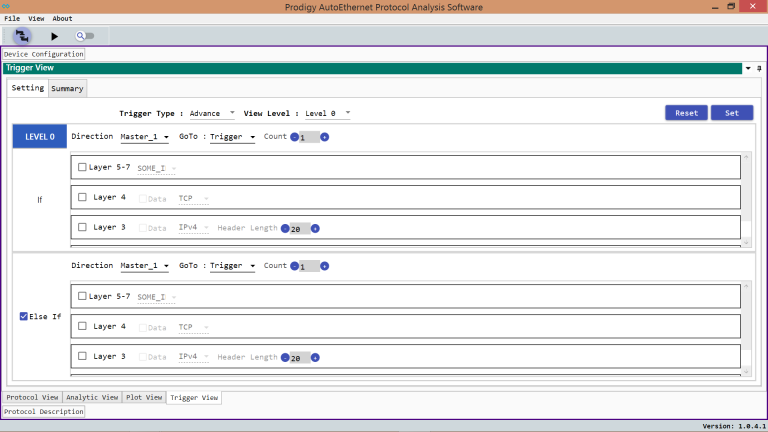Decrease Count in Else If section
Screen dimensions: 768x432
(x=294, y=266)
